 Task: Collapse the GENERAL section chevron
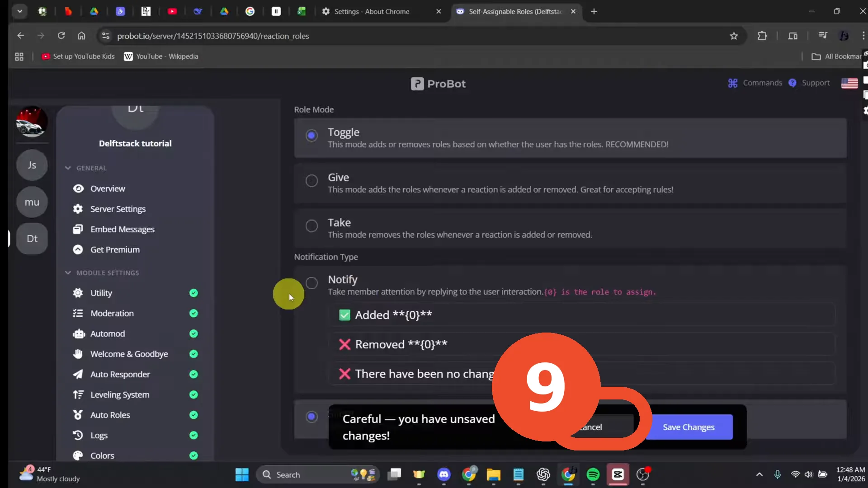point(68,168)
